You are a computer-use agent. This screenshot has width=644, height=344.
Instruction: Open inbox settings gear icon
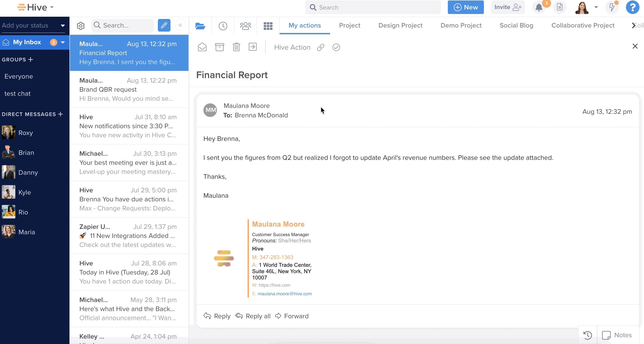point(80,26)
